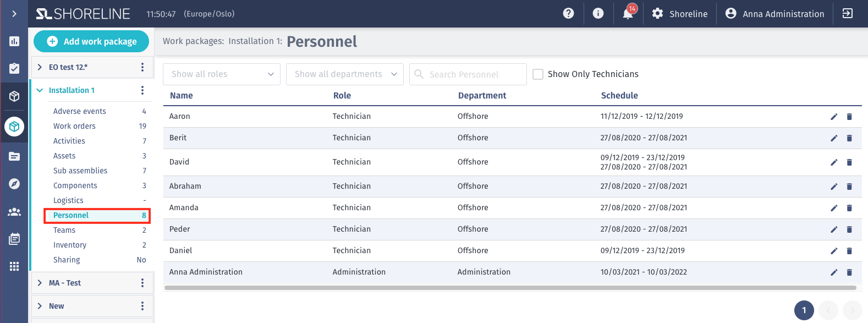Viewport: 868px width, 323px height.
Task: Collapse the Installation 1 work package
Action: (x=40, y=90)
